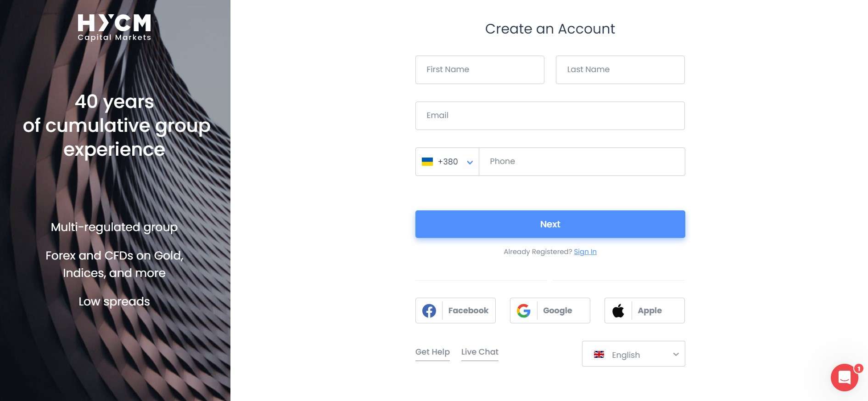Sign up with the Google button

point(550,311)
